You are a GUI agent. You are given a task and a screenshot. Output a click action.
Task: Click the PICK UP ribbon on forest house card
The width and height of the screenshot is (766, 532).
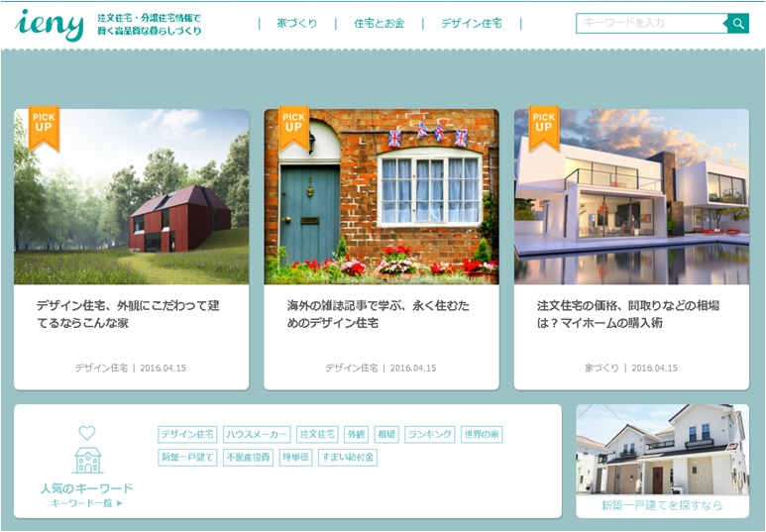pyautogui.click(x=44, y=128)
